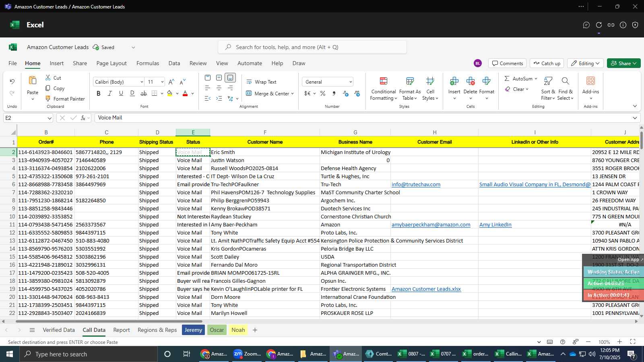Open the Name Box E2 dropdown
Screen dimensions: 644x362
pos(50,118)
